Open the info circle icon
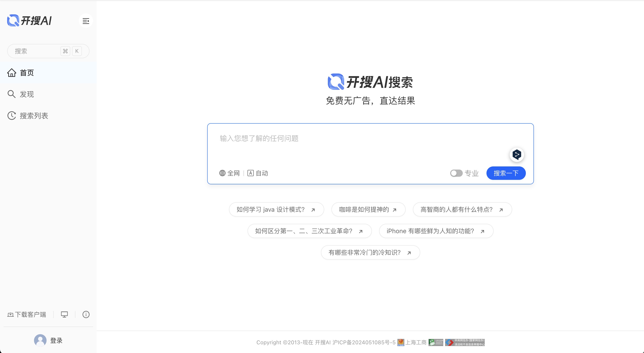The height and width of the screenshot is (353, 644). tap(86, 314)
